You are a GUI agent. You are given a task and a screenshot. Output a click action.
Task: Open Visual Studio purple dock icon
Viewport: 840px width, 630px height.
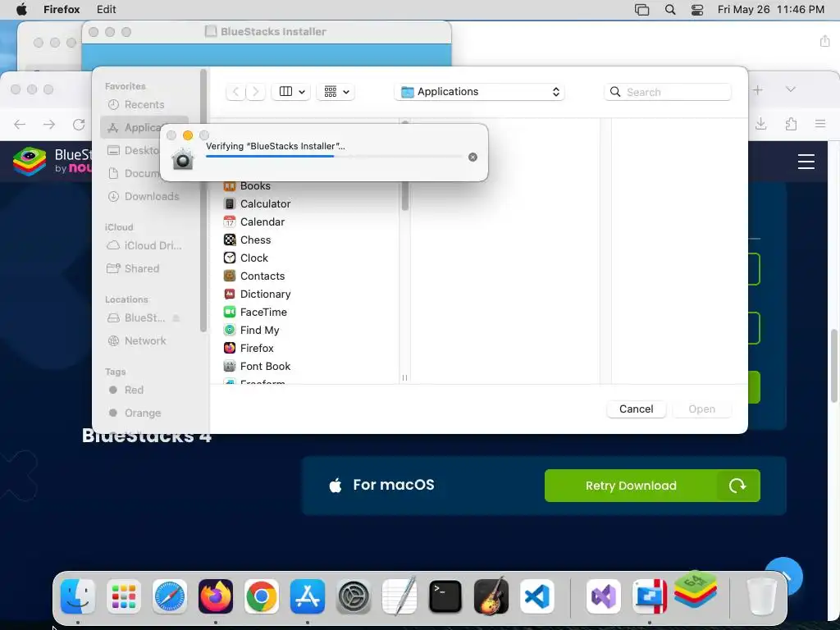pyautogui.click(x=604, y=596)
